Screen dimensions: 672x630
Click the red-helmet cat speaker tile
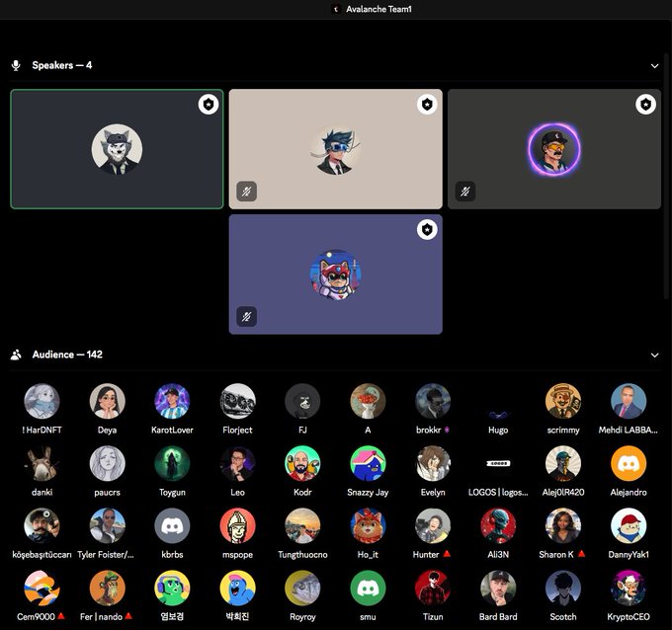tap(336, 275)
